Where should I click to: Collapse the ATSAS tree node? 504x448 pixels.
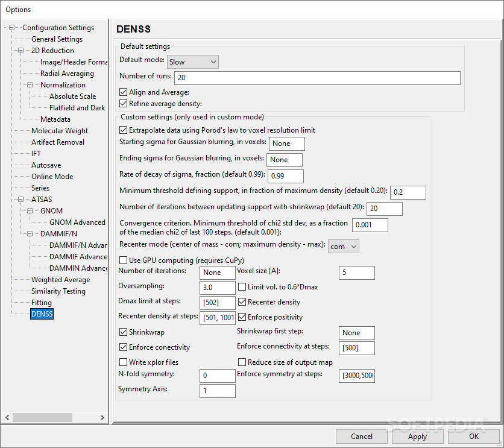pos(21,199)
